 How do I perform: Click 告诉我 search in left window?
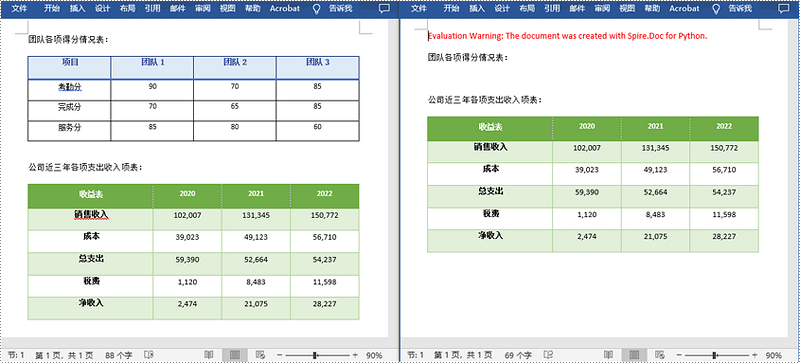[x=340, y=8]
